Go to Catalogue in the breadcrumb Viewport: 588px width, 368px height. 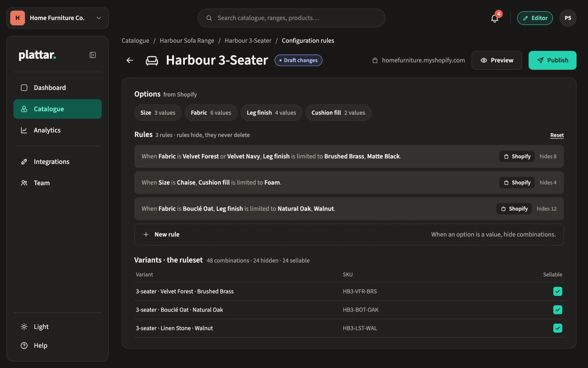(135, 41)
